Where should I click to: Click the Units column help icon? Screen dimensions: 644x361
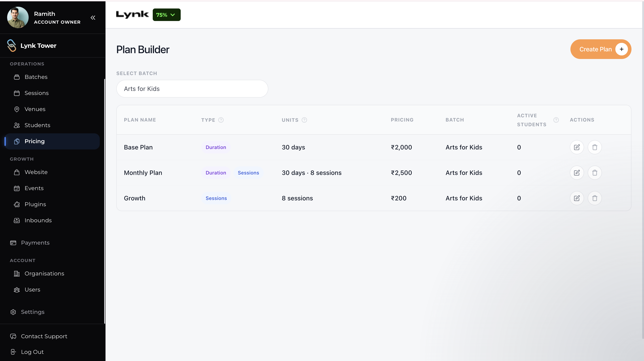[x=304, y=120]
